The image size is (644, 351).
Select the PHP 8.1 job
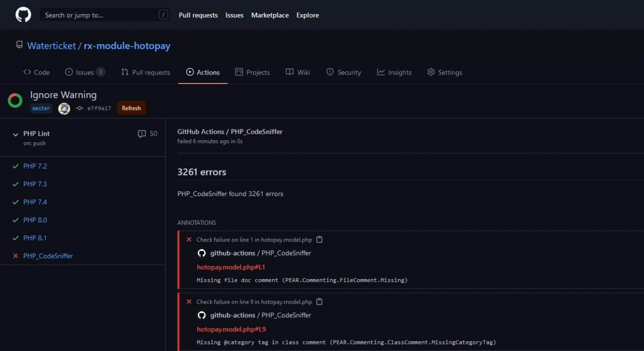coord(35,238)
